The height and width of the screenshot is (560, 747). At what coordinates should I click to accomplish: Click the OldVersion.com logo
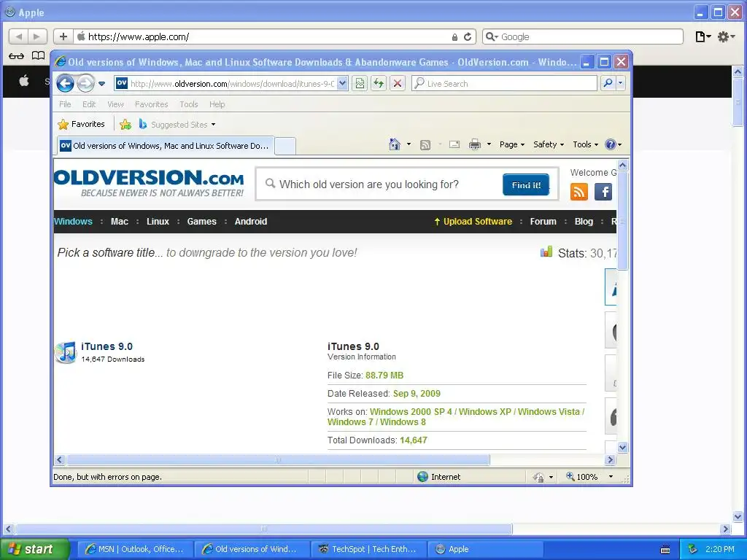click(149, 183)
